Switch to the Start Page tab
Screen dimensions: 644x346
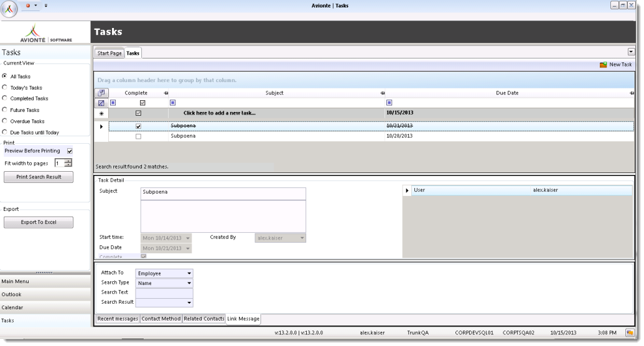(110, 53)
